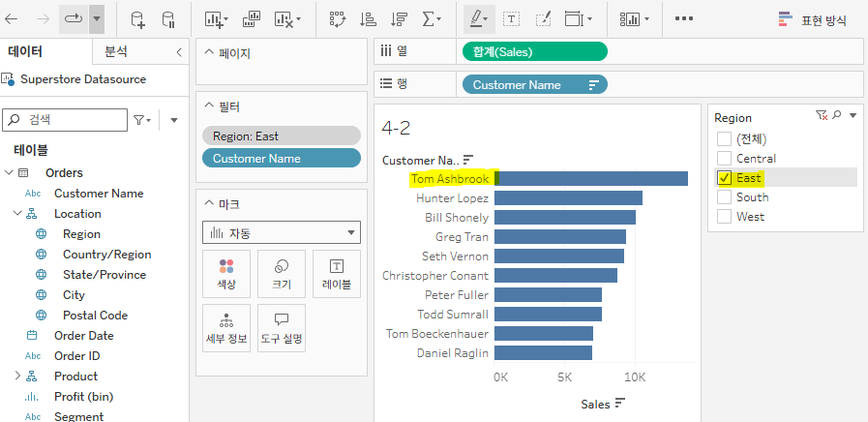Screen dimensions: 868x422
Task: Switch to the analysis tab
Action: 116,52
